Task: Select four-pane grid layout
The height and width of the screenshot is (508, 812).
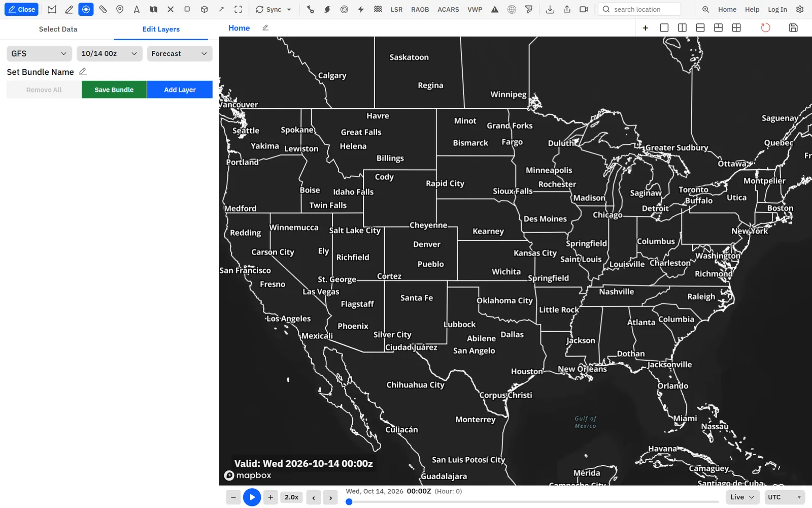Action: pos(736,28)
